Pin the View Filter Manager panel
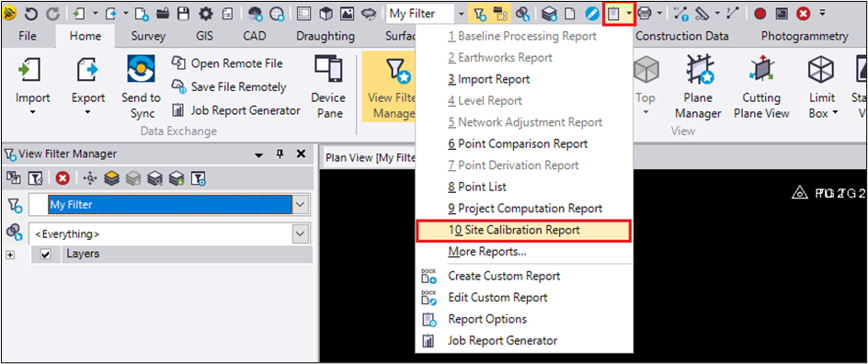The image size is (868, 364). tap(280, 154)
